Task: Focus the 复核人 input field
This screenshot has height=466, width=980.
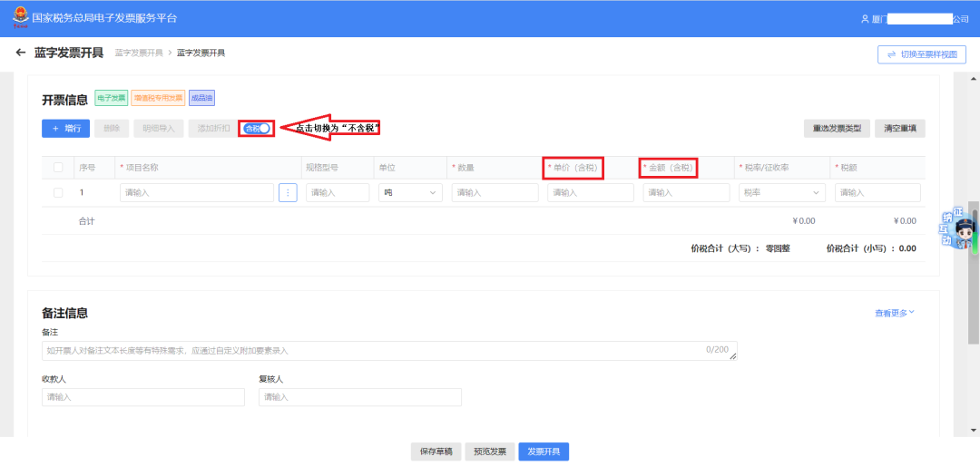Action: click(360, 397)
